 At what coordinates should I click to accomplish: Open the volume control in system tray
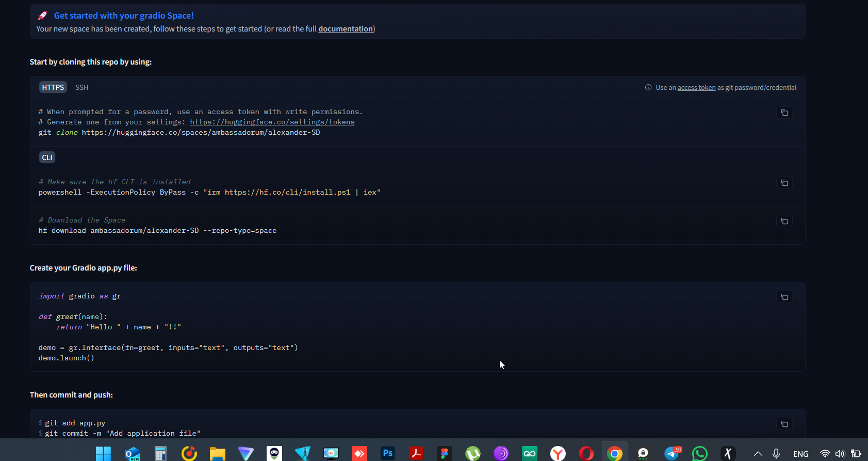[840, 454]
